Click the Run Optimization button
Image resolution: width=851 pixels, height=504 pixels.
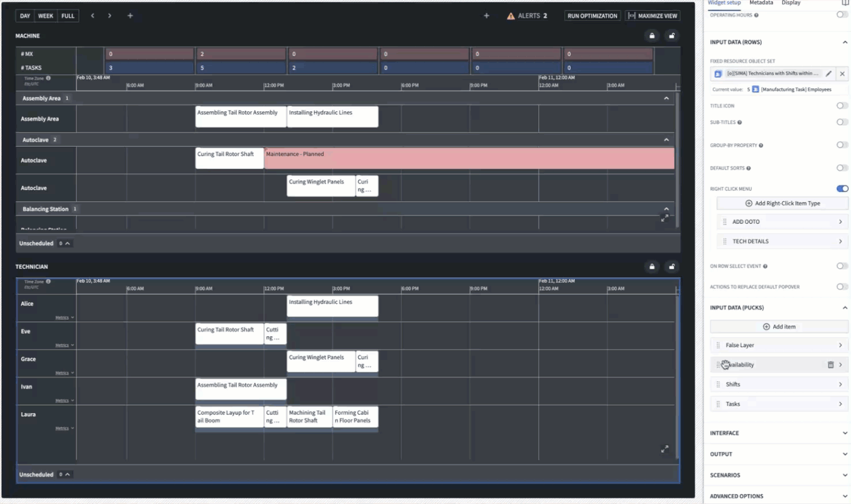[x=592, y=16]
